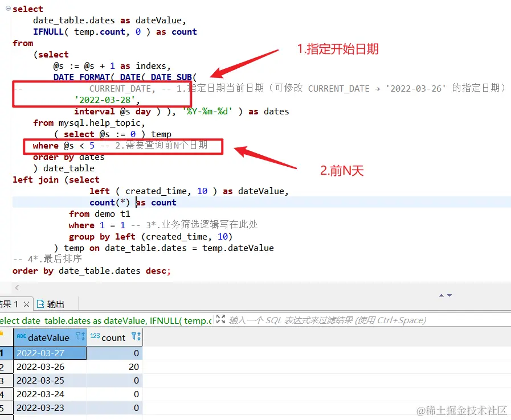Click the '2022-03-28' date literal in code

[x=105, y=100]
